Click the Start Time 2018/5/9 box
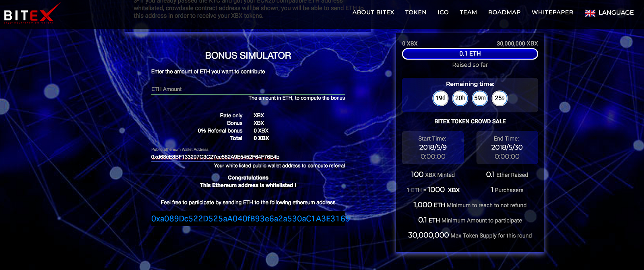The height and width of the screenshot is (270, 644). pyautogui.click(x=433, y=147)
